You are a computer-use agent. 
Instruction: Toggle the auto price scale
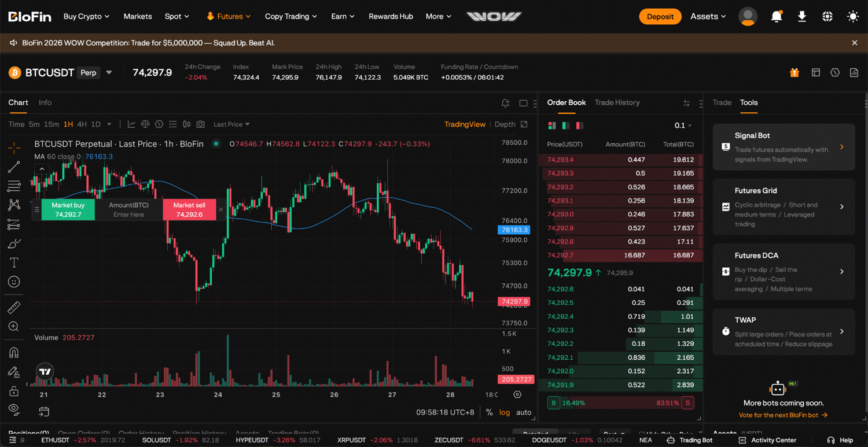[524, 412]
